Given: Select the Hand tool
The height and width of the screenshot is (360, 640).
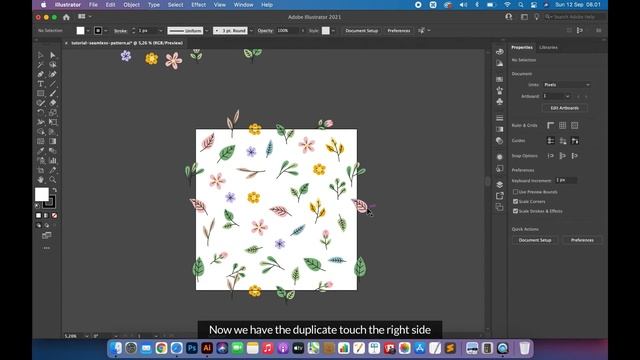Looking at the screenshot, I should (x=40, y=180).
